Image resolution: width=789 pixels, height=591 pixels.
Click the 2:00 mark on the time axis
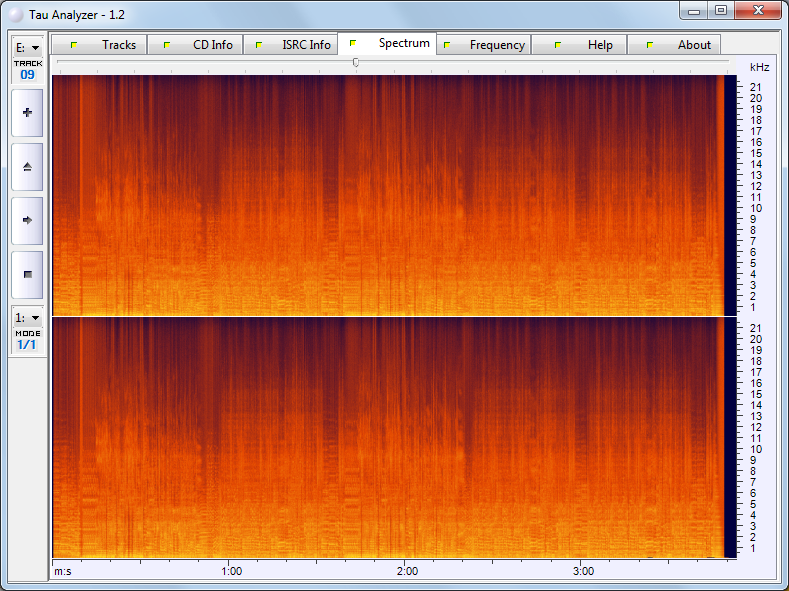407,571
